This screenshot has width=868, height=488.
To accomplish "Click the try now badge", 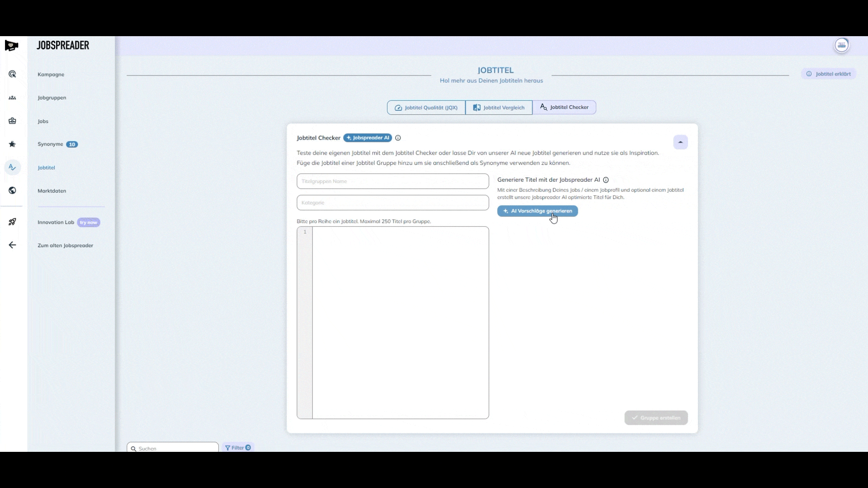I will (x=89, y=222).
